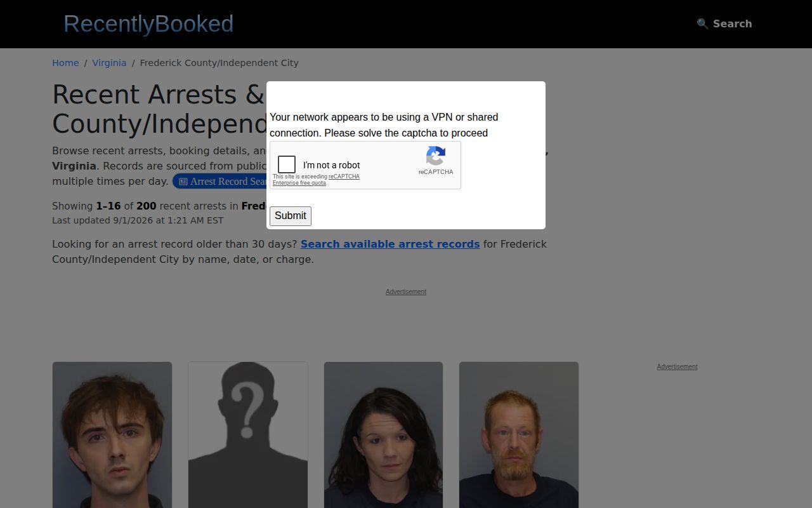Open the question-mark silhouette placeholder photo
The height and width of the screenshot is (508, 812).
[x=248, y=435]
